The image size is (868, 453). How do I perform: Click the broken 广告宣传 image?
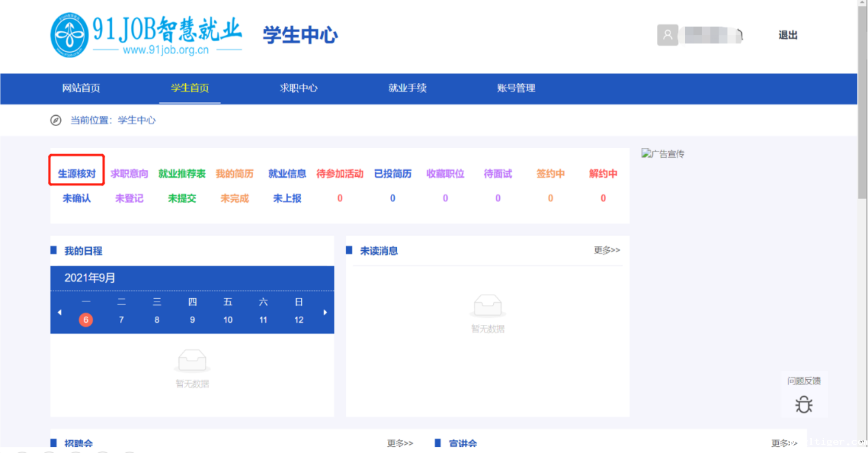(662, 154)
